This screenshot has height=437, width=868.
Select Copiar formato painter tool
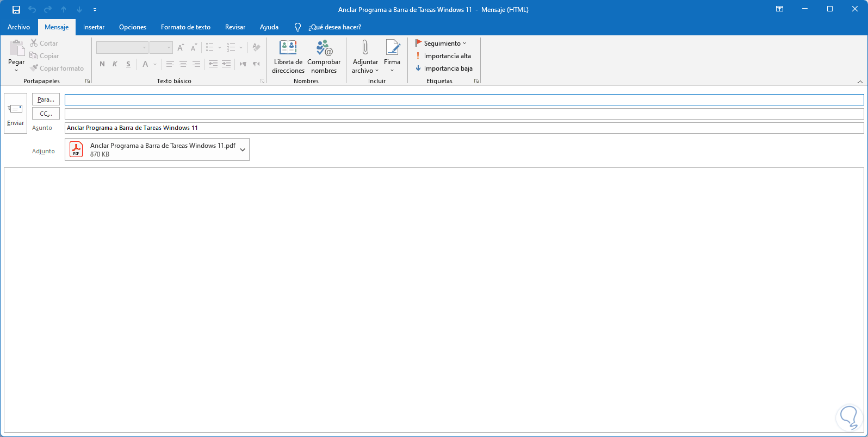tap(57, 68)
